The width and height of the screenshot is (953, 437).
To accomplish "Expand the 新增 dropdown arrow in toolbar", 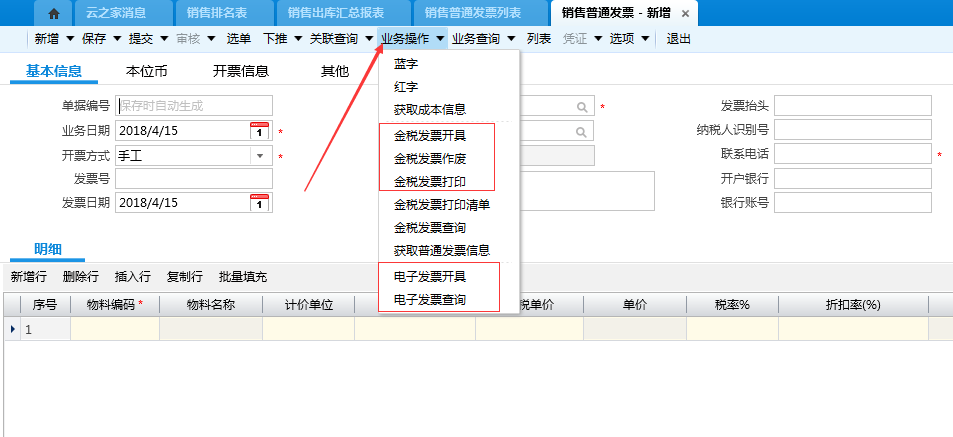I will point(69,39).
